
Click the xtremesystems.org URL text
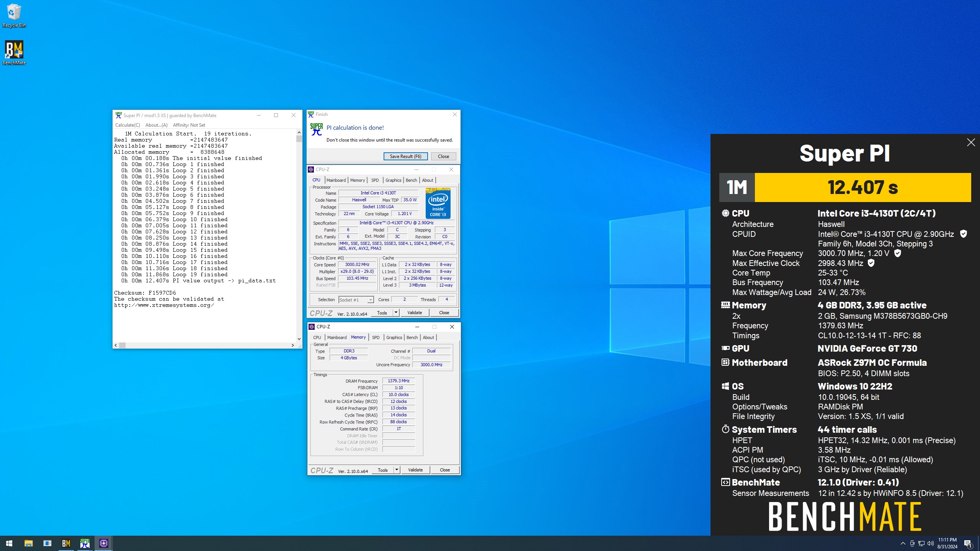click(x=164, y=305)
